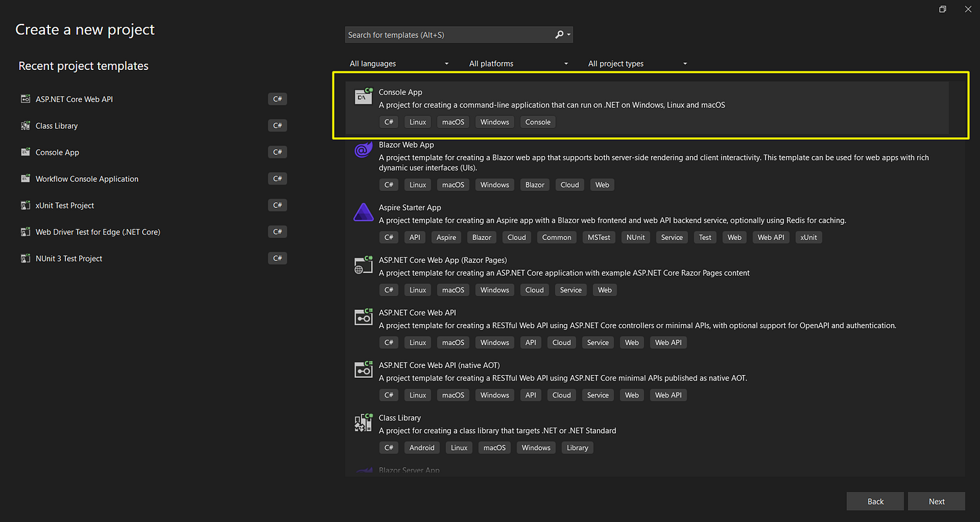Click the ASP.NET Core Web App (Razor Pages) icon
The width and height of the screenshot is (980, 522).
click(363, 264)
